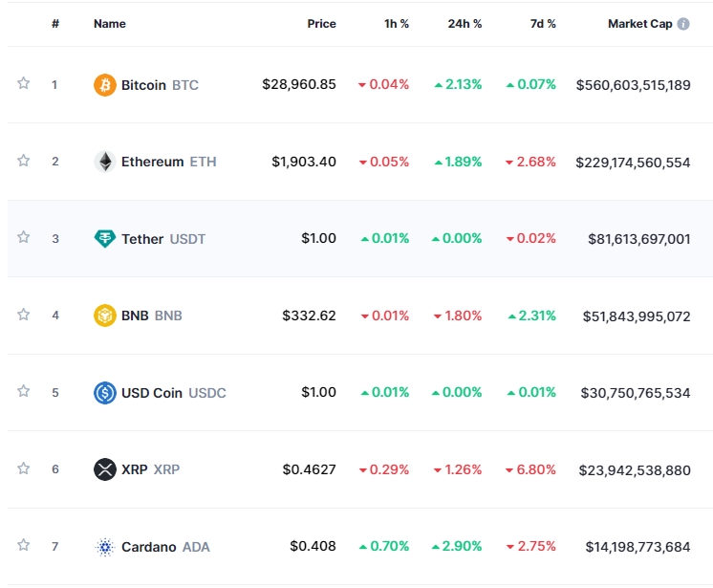Star Bitcoin to add to watchlist

point(24,84)
